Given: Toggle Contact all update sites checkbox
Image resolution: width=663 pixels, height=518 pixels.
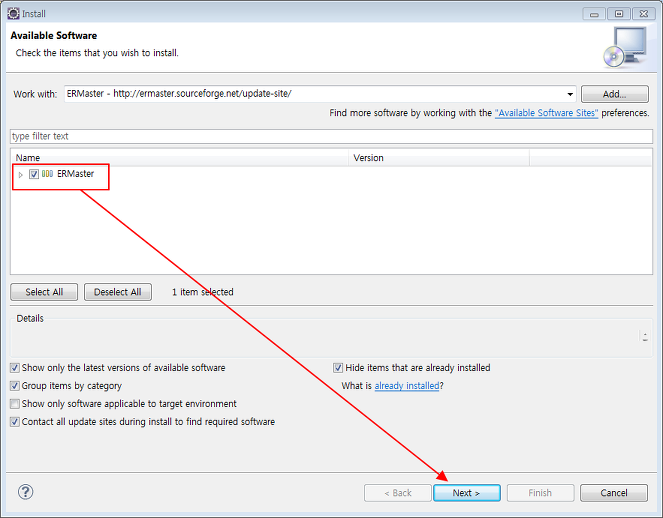Looking at the screenshot, I should click(x=15, y=422).
